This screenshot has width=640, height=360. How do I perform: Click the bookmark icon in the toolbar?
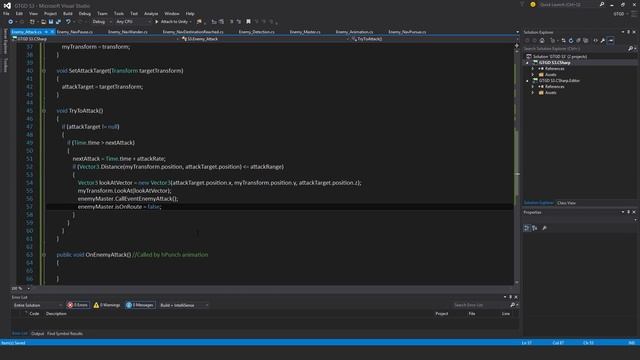coord(248,22)
